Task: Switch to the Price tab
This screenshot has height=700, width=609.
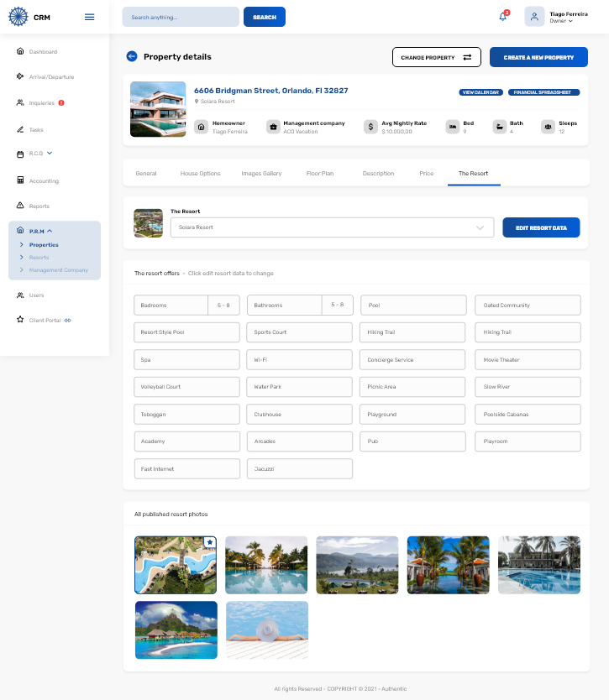Action: tap(427, 173)
